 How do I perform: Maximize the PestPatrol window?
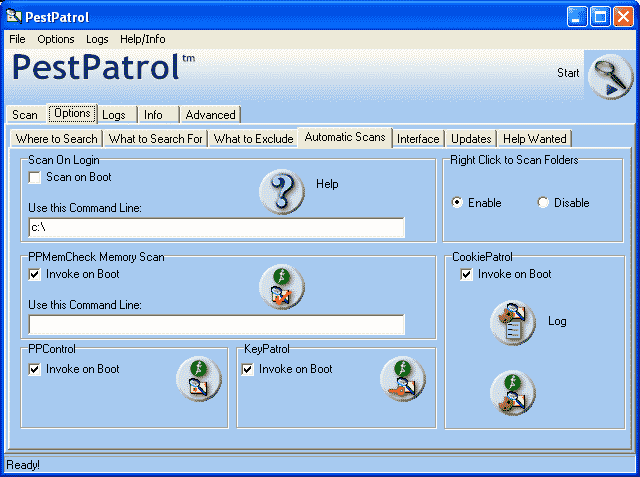tap(600, 17)
